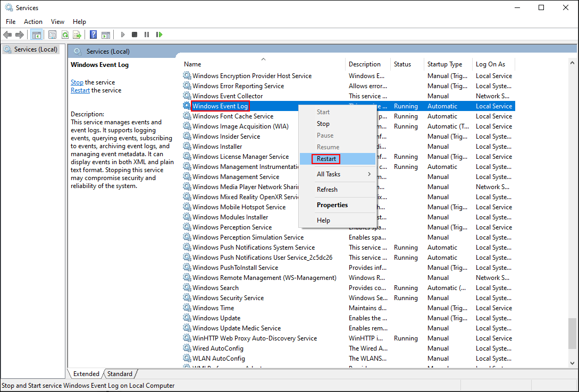579x392 pixels.
Task: Toggle Show/Hide Console Tree icon
Action: click(x=37, y=35)
